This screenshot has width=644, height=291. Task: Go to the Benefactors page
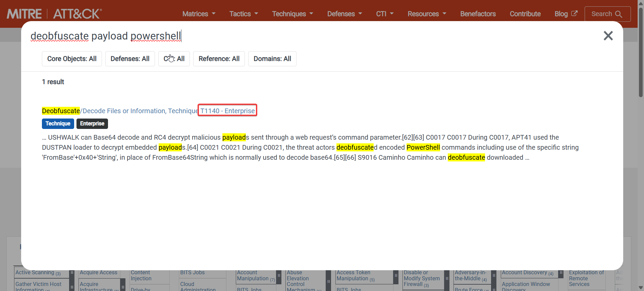(478, 14)
